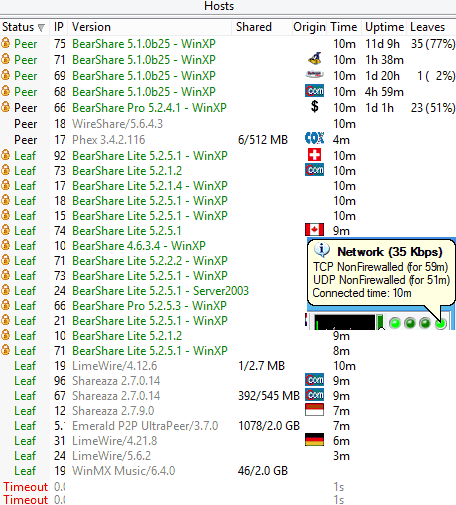Sort by the Uptime column header
The width and height of the screenshot is (456, 505).
pyautogui.click(x=384, y=27)
